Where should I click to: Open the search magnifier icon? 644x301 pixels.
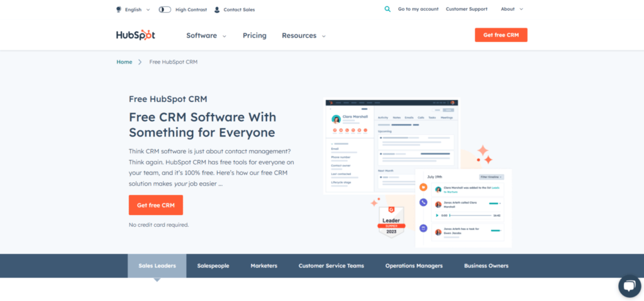387,9
